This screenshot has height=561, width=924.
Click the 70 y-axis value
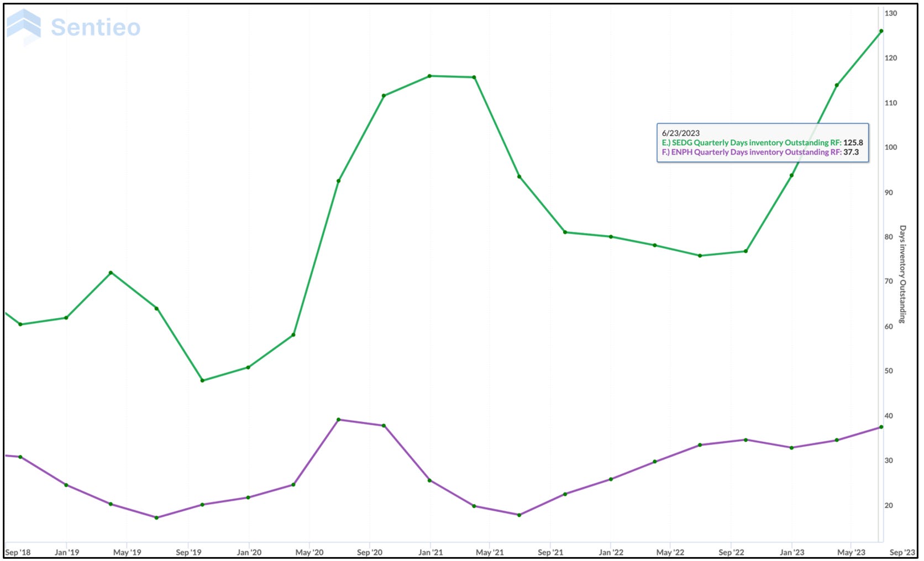coord(889,282)
